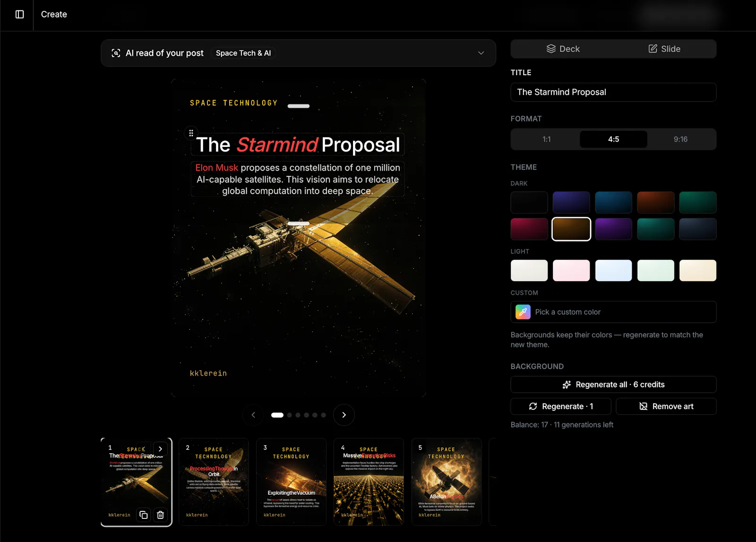Image resolution: width=756 pixels, height=542 pixels.
Task: Click the Regenerate · 1 button
Action: [x=561, y=406]
